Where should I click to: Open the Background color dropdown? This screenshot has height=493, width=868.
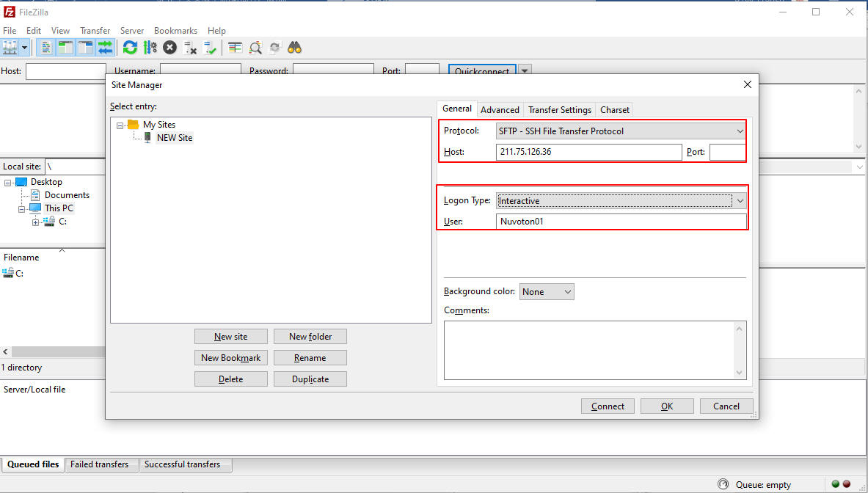546,292
